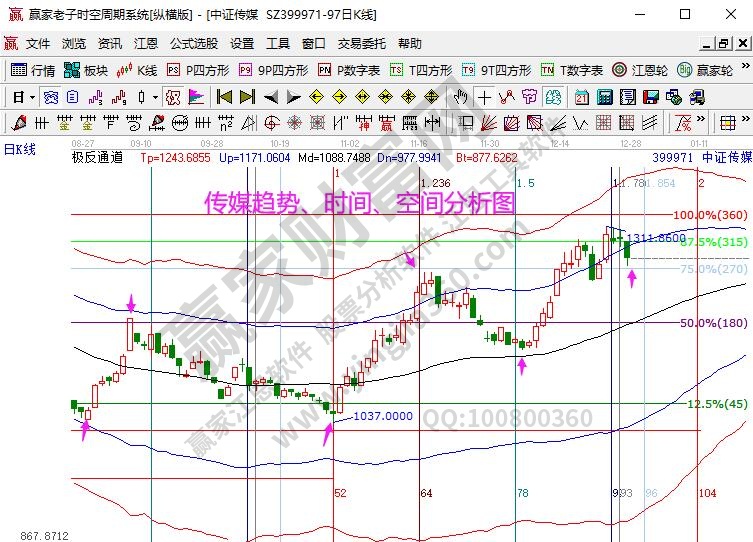
Task: Click the 日K线 chart label
Action: coord(20,149)
